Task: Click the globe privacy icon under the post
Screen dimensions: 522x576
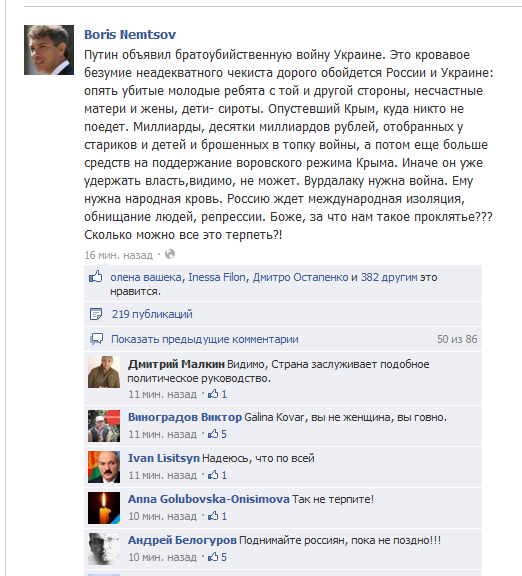Action: point(170,254)
